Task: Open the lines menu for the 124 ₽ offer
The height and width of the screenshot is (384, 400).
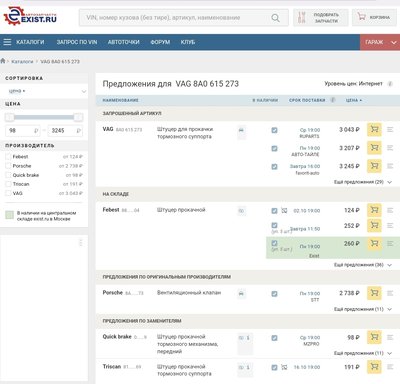Action: tap(390, 210)
